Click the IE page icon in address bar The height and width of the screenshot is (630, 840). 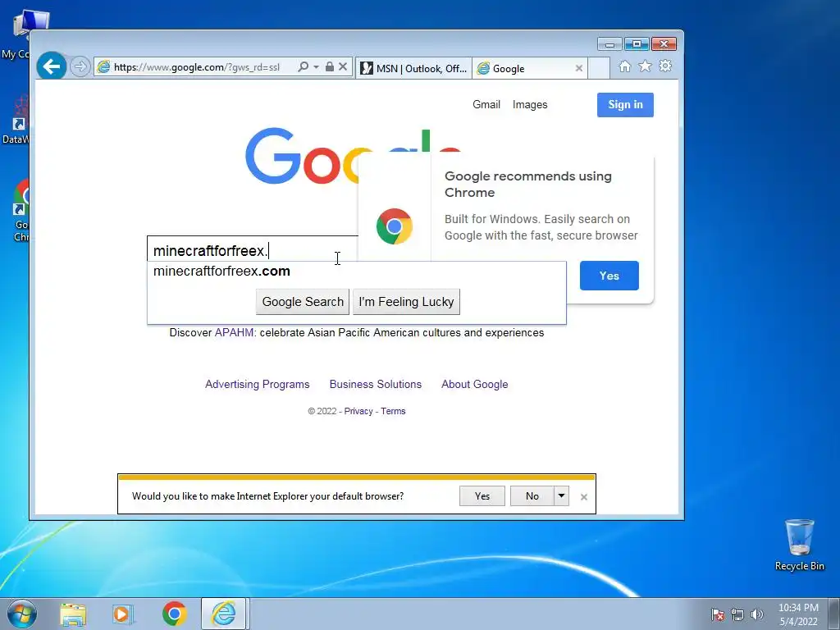103,67
